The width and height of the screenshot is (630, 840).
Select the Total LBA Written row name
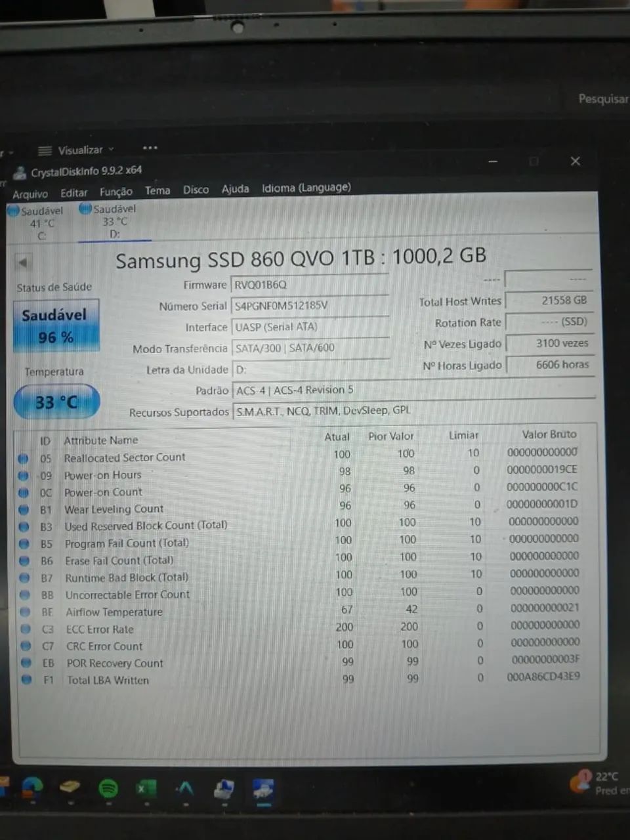click(x=108, y=681)
